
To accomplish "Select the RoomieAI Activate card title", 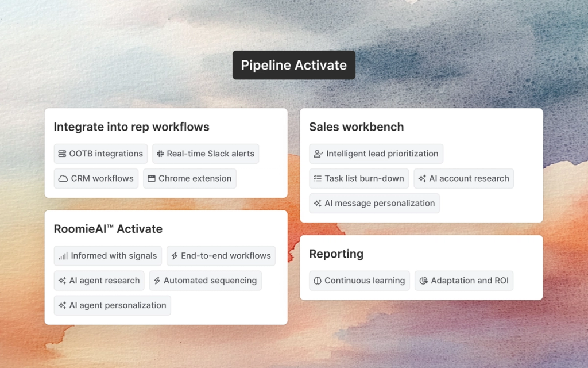I will 108,229.
